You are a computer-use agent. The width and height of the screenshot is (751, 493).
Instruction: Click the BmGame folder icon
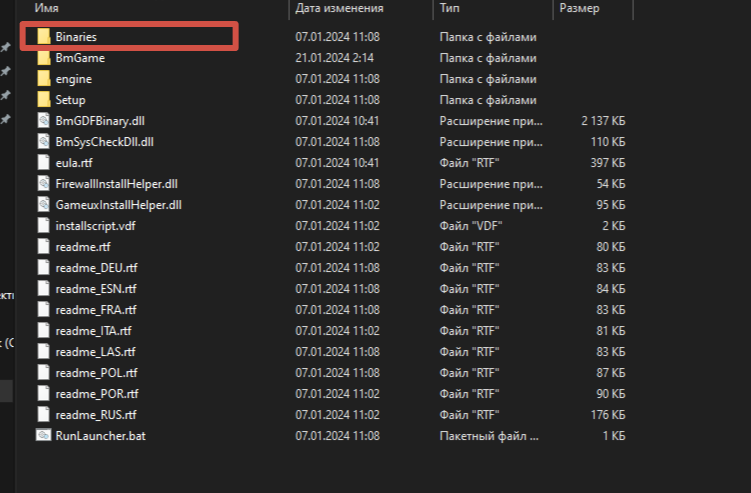click(43, 58)
